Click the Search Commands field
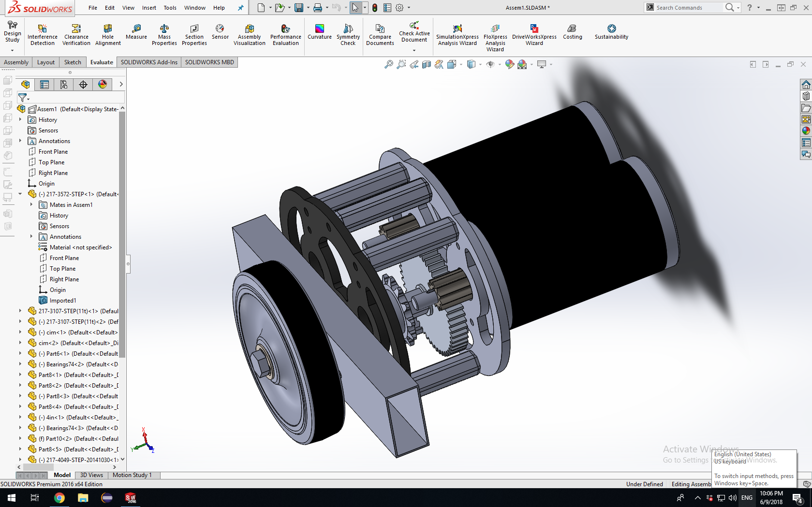The image size is (812, 507). pos(689,8)
